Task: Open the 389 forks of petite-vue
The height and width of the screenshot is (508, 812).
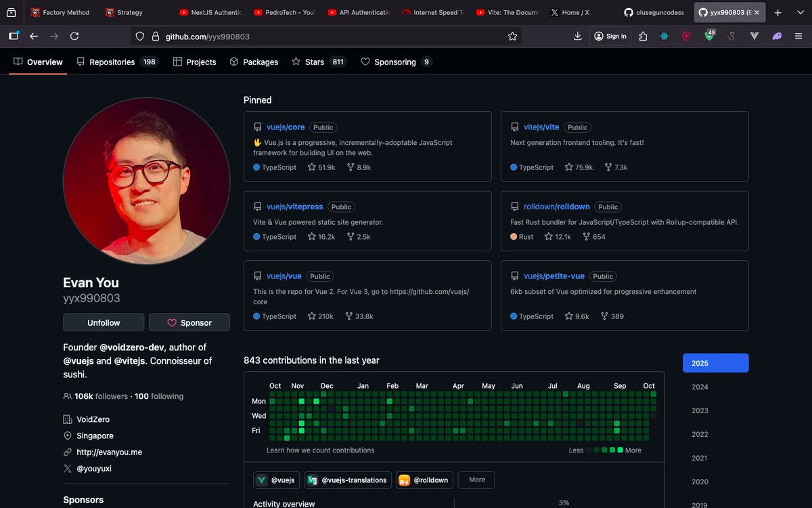Action: click(612, 316)
